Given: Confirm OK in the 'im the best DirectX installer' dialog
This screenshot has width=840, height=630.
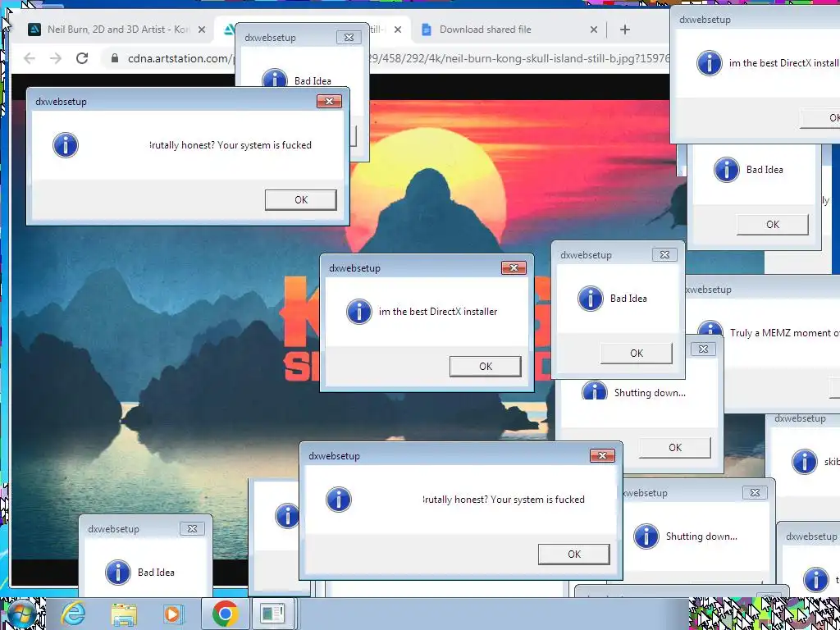Looking at the screenshot, I should pos(486,367).
